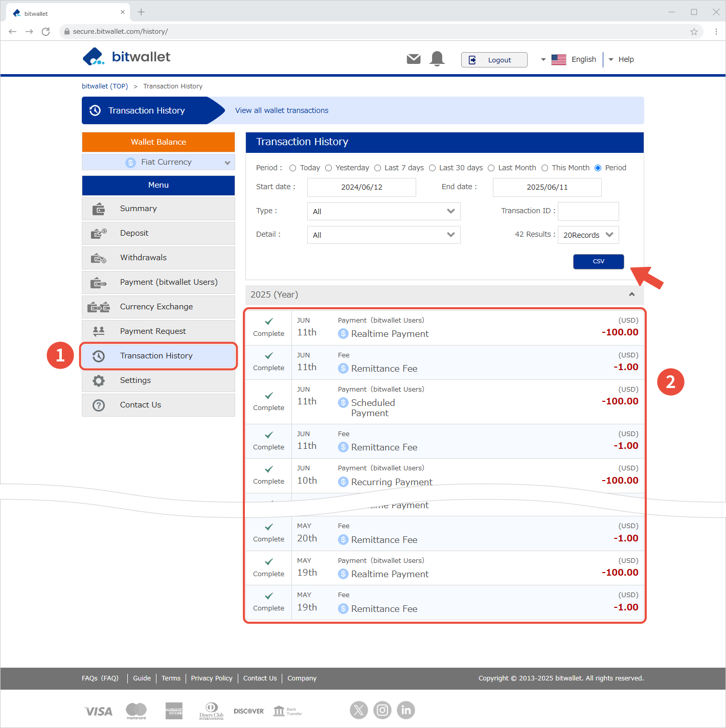Collapse the 2025 (Year) section

[632, 294]
